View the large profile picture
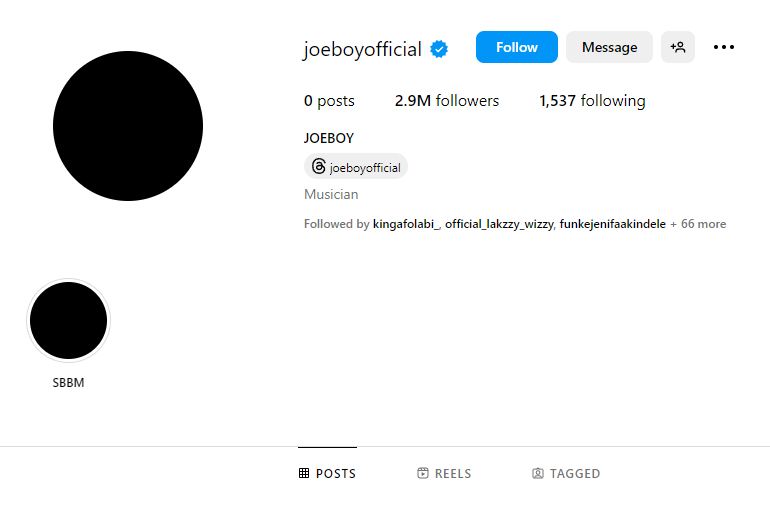This screenshot has width=770, height=524. point(128,126)
